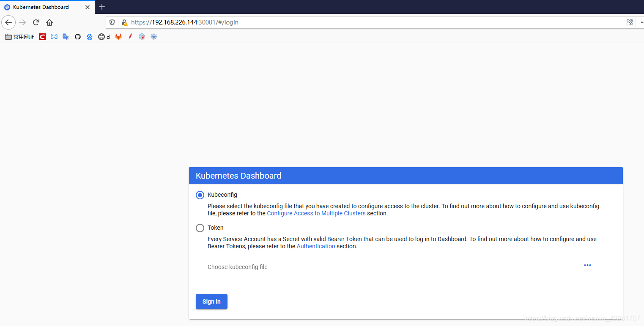
Task: Open a new browser tab
Action: (102, 7)
